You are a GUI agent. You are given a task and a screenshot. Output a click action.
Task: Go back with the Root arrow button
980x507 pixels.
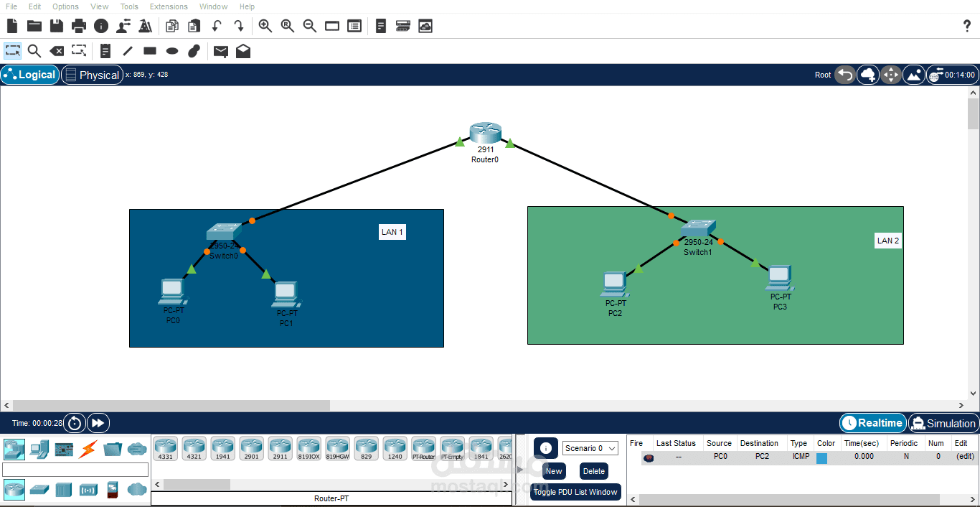tap(845, 75)
